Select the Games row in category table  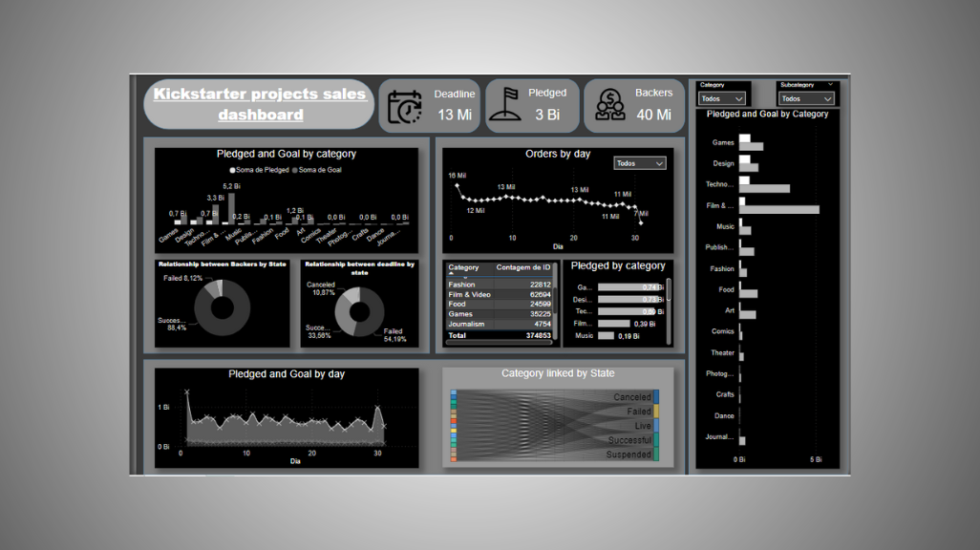(x=498, y=314)
